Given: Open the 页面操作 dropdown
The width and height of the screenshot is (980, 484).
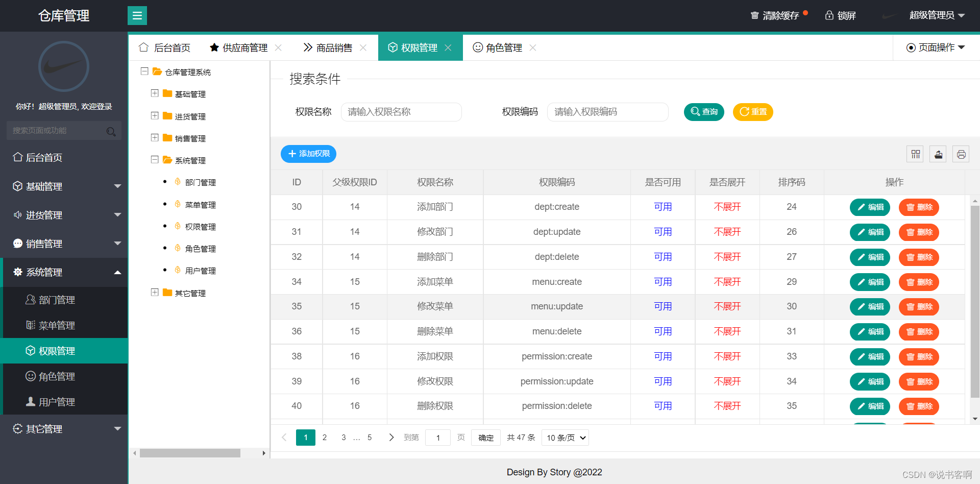Looking at the screenshot, I should point(936,47).
